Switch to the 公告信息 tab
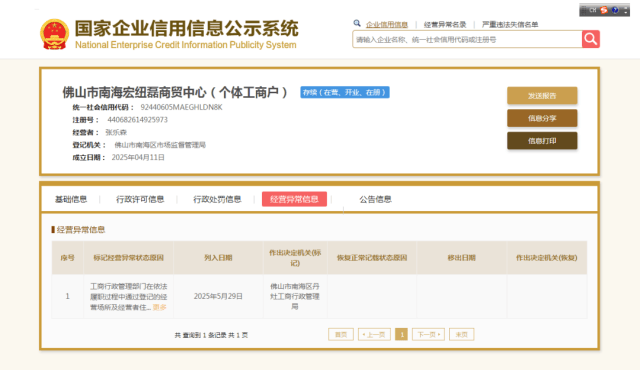 (376, 199)
